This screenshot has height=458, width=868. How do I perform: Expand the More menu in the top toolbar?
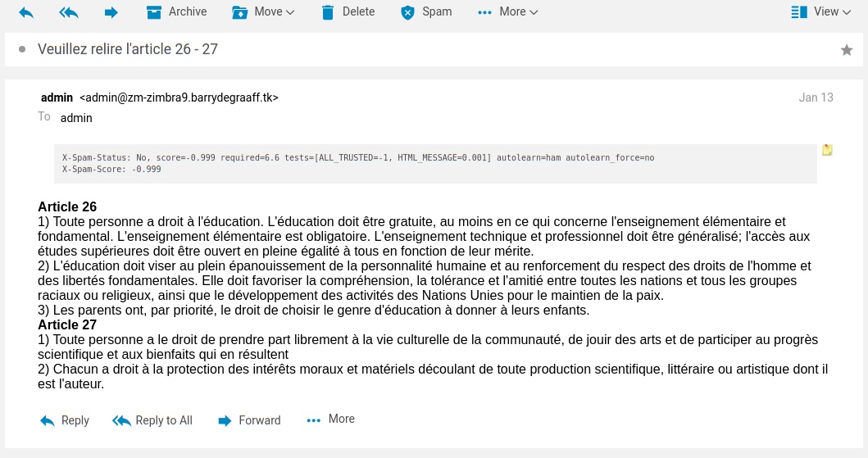[507, 12]
